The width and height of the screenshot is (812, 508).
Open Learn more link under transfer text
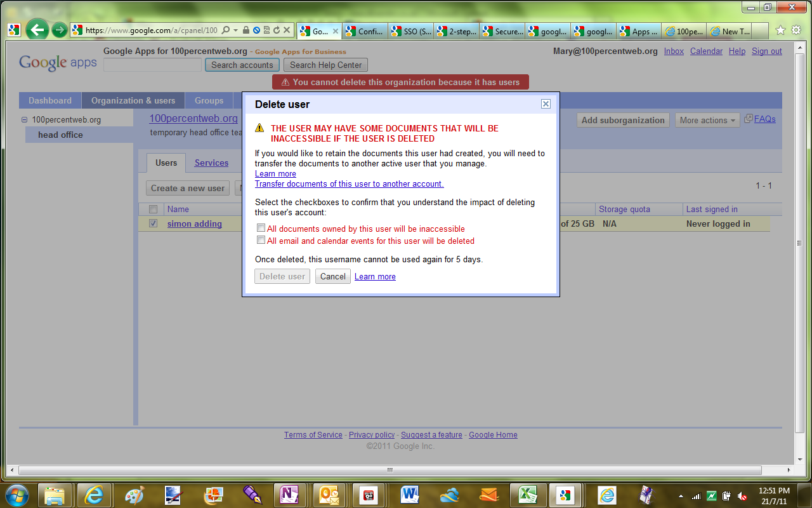(275, 173)
